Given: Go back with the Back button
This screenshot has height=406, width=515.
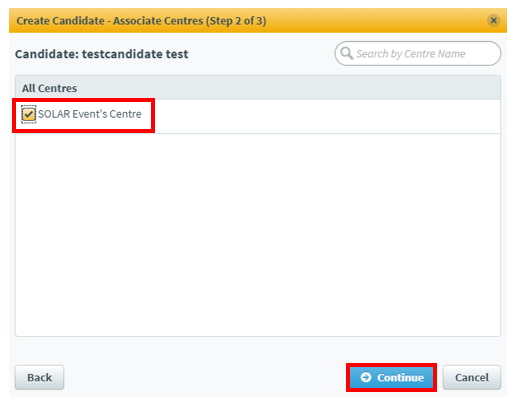Looking at the screenshot, I should (39, 377).
